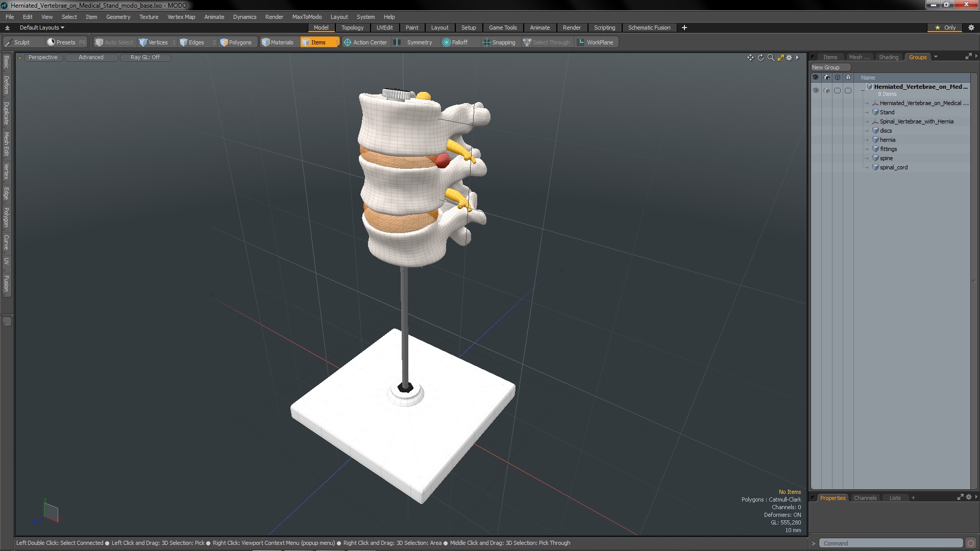Toggle the Only star button
Image resolution: width=980 pixels, height=551 pixels.
945,28
